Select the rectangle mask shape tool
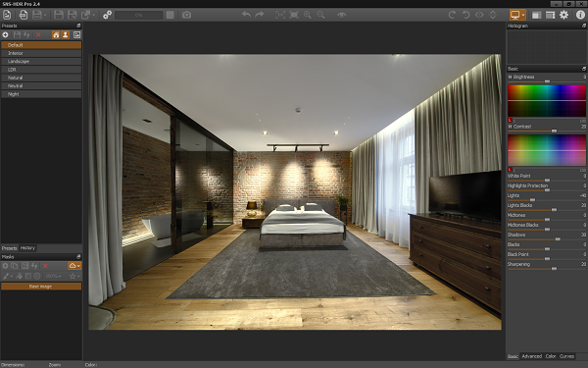The width and height of the screenshot is (588, 368). point(28,276)
